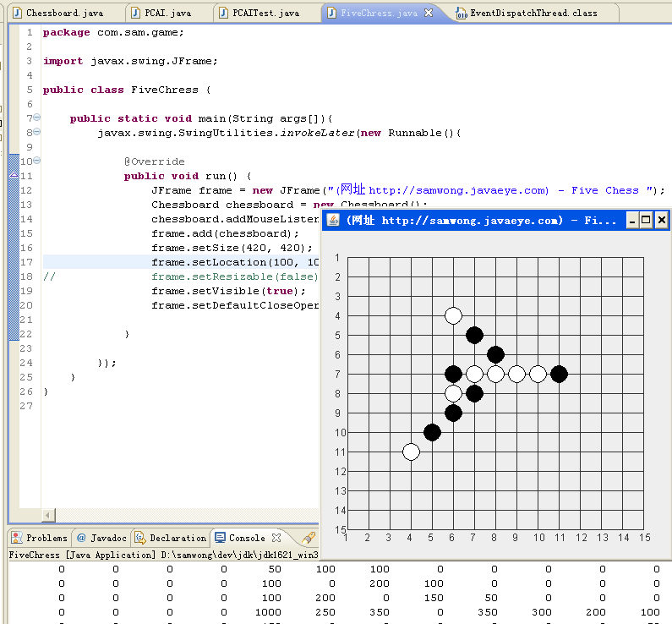Collapse the run method fold at line 10
The height and width of the screenshot is (624, 672).
tap(36, 161)
